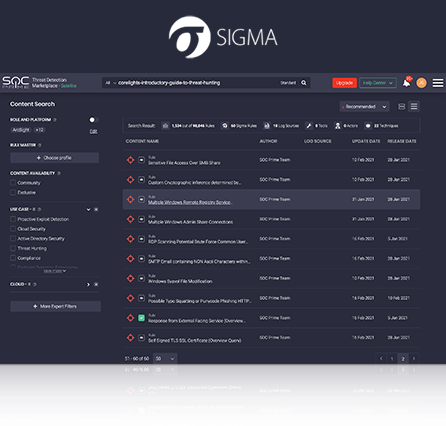Check Active Directory Security use case

pos(13,238)
